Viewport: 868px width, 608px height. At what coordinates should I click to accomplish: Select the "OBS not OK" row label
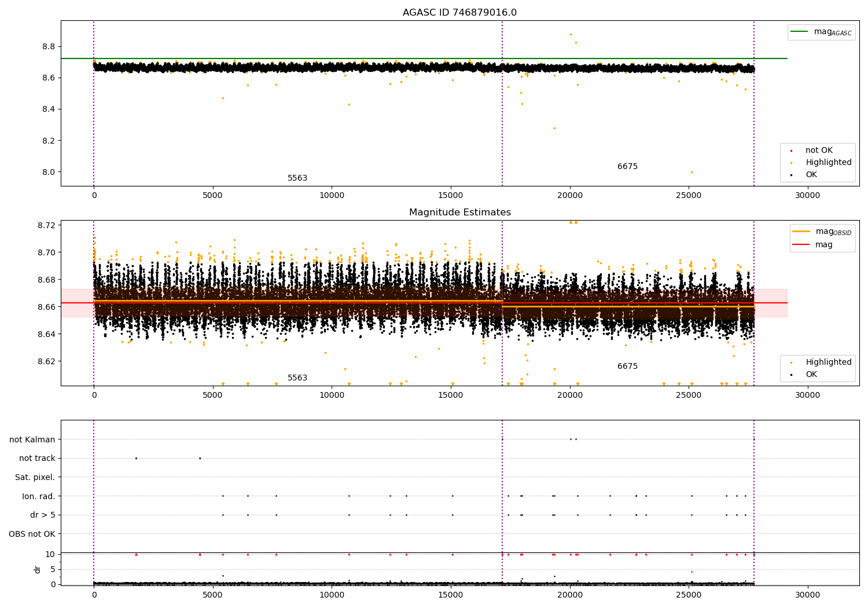pyautogui.click(x=32, y=534)
